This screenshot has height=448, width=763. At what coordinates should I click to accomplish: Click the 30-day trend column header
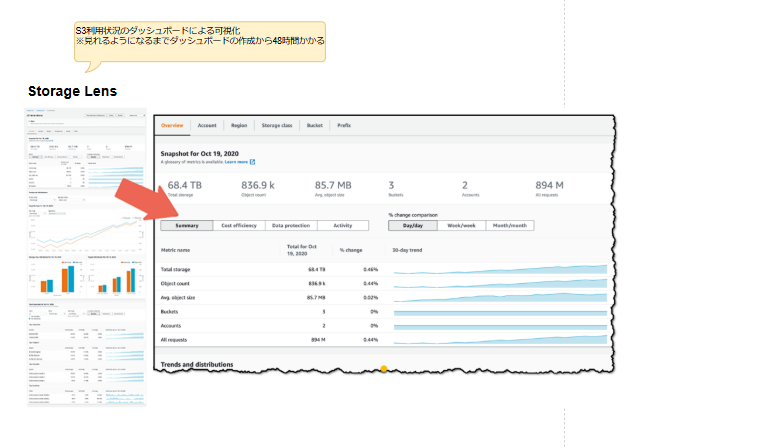(407, 250)
